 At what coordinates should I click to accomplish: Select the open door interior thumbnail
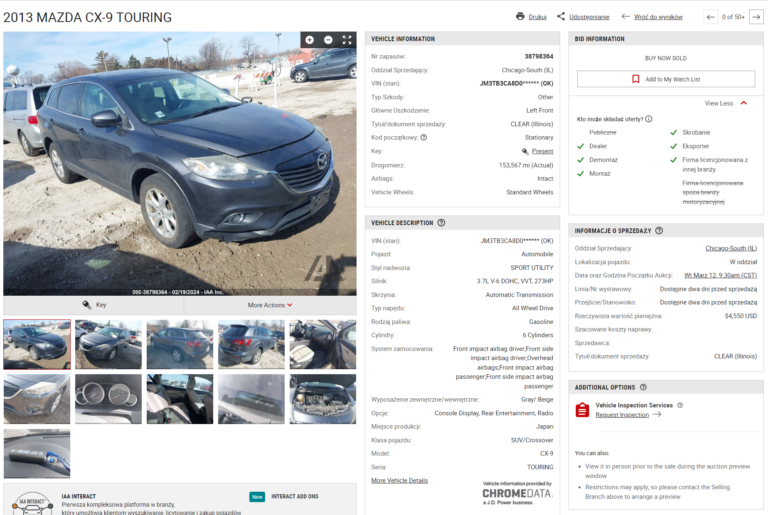pyautogui.click(x=323, y=344)
